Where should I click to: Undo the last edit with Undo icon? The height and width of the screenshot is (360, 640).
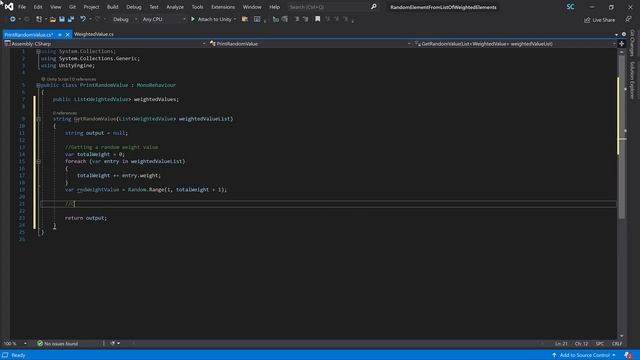pos(83,19)
